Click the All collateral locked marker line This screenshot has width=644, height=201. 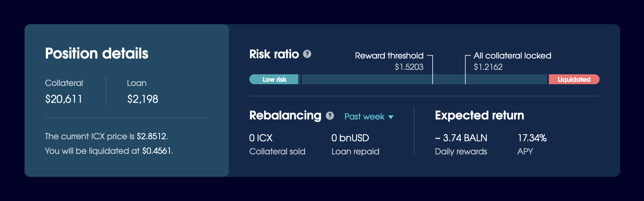(x=465, y=69)
